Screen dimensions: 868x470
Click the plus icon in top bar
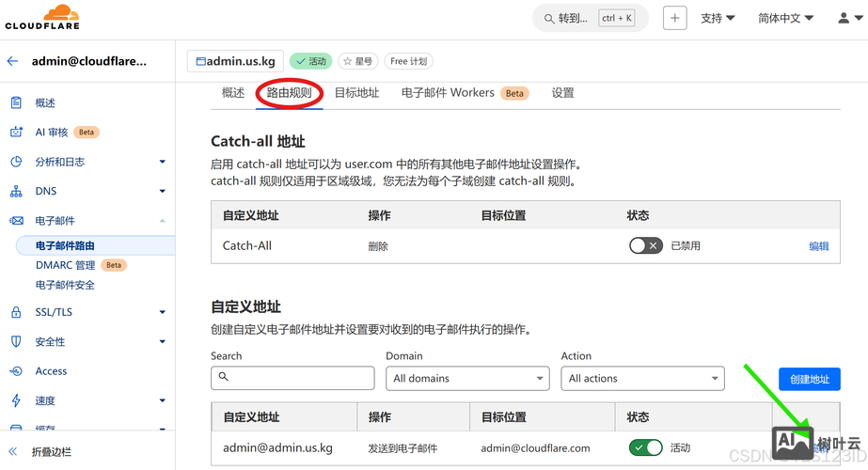point(674,18)
